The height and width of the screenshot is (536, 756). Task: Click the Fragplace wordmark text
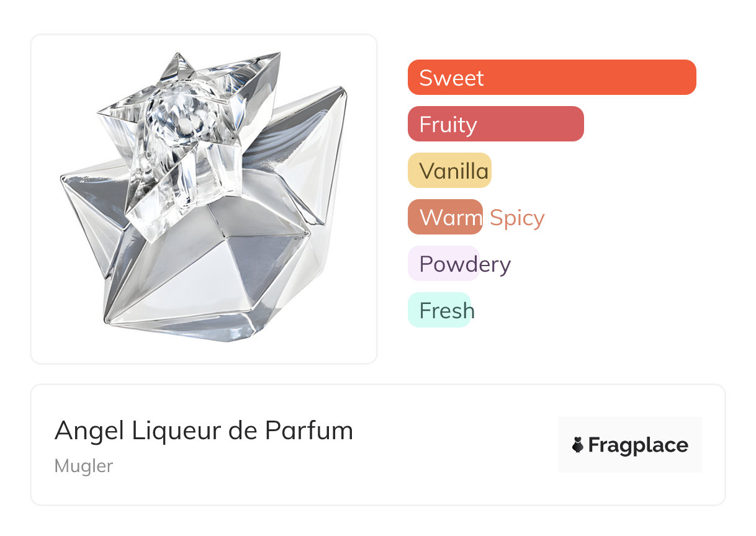click(x=638, y=445)
